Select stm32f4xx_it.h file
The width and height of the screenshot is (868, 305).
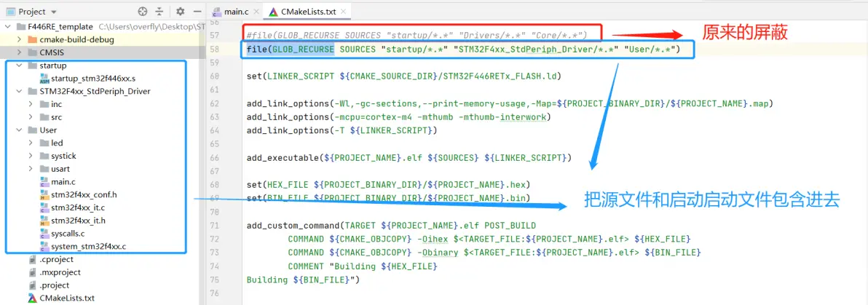click(x=78, y=221)
